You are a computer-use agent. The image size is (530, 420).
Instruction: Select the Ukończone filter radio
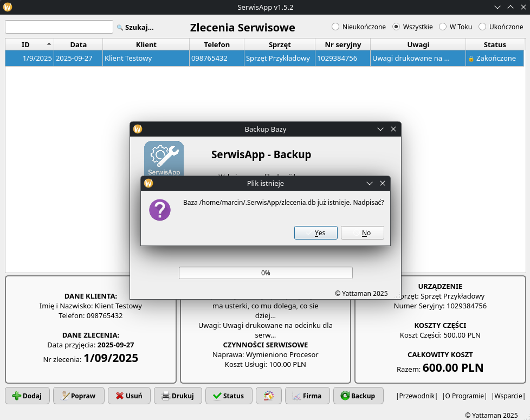tap(482, 27)
